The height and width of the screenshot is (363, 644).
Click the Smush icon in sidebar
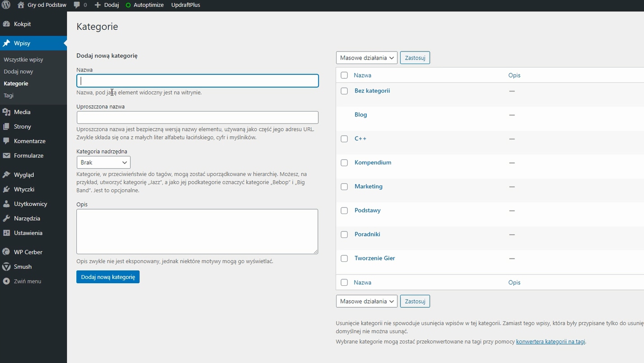6,267
